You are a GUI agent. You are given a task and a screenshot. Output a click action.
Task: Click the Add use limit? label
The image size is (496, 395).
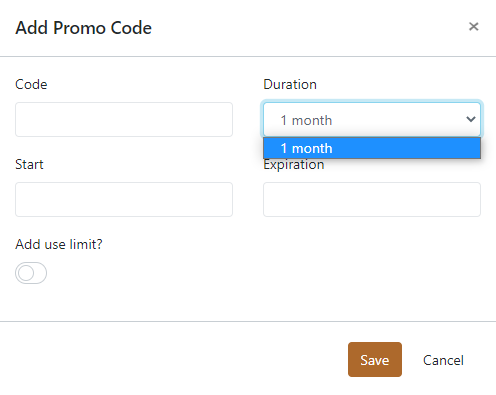coord(59,244)
